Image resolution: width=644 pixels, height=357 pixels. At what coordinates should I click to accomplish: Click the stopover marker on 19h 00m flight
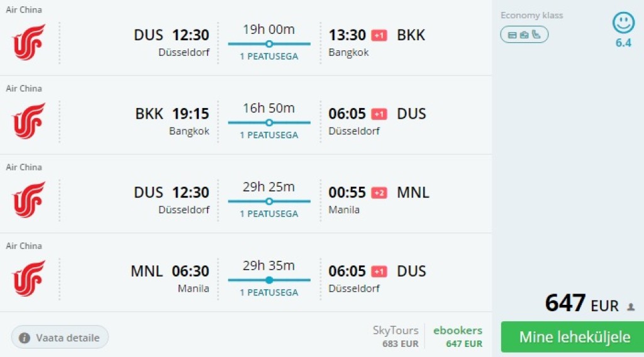click(x=269, y=44)
